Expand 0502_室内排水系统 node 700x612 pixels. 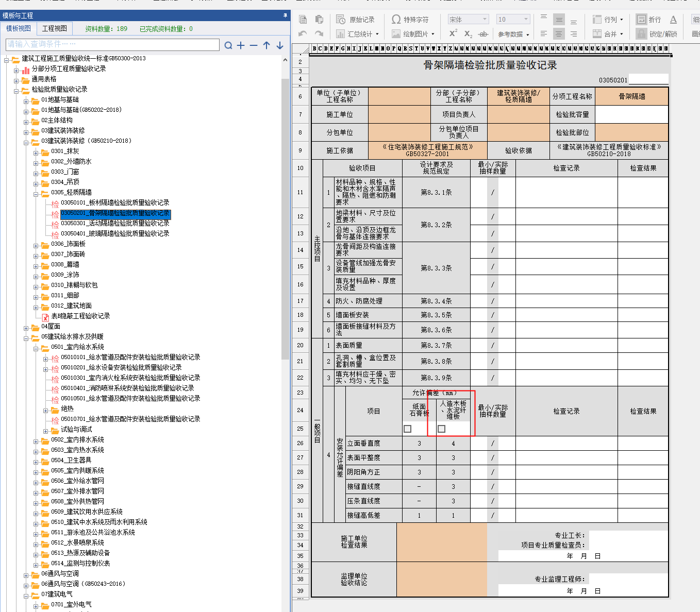tap(36, 441)
